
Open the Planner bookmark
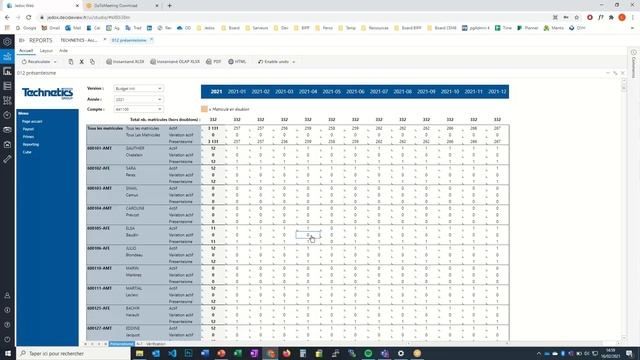tap(527, 28)
